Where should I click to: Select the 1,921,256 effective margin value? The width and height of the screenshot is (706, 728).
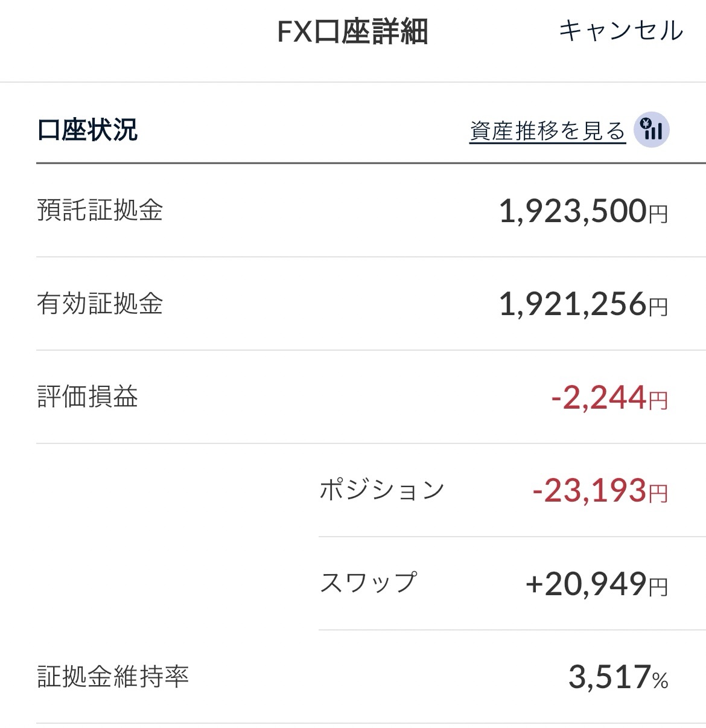(x=573, y=305)
